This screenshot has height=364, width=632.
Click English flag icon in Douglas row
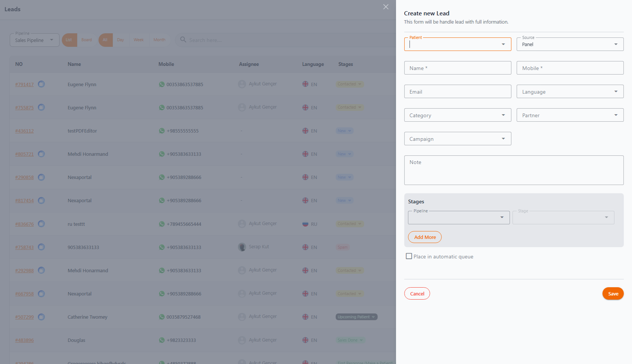[x=305, y=340]
